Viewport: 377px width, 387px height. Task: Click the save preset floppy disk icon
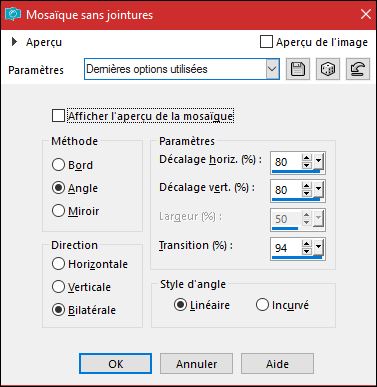[x=298, y=69]
